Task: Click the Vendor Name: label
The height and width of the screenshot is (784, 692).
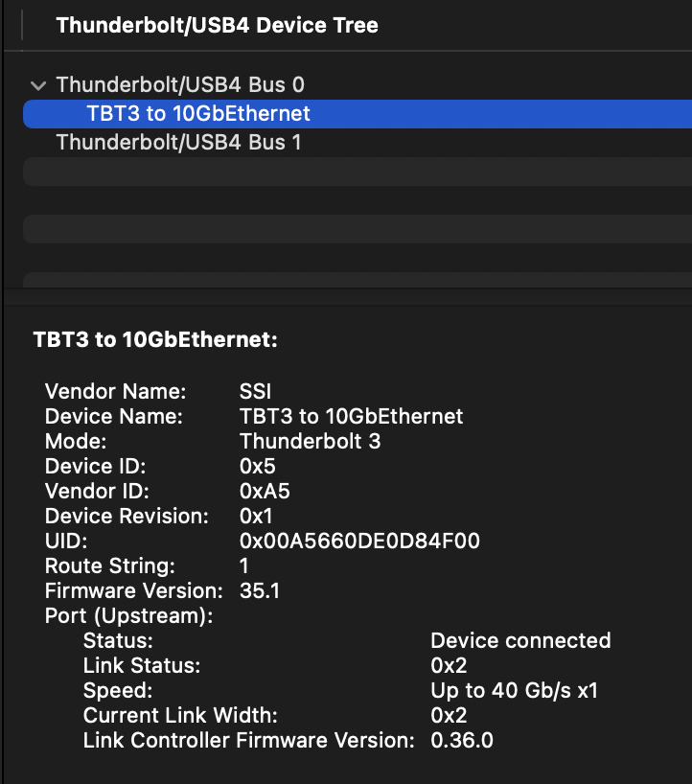Action: [116, 391]
